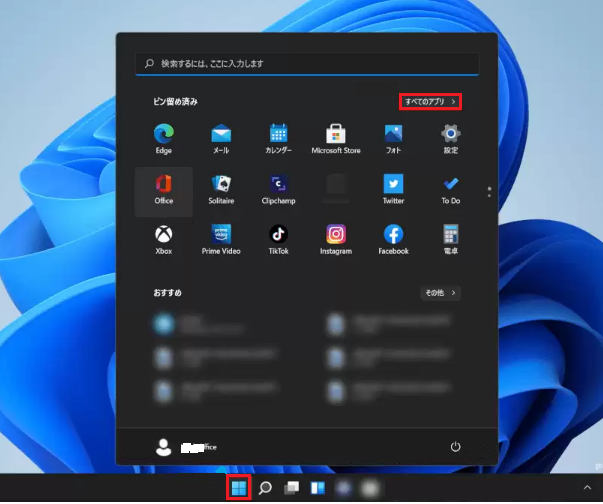Open the Instagram app
The image size is (603, 504).
pyautogui.click(x=336, y=240)
